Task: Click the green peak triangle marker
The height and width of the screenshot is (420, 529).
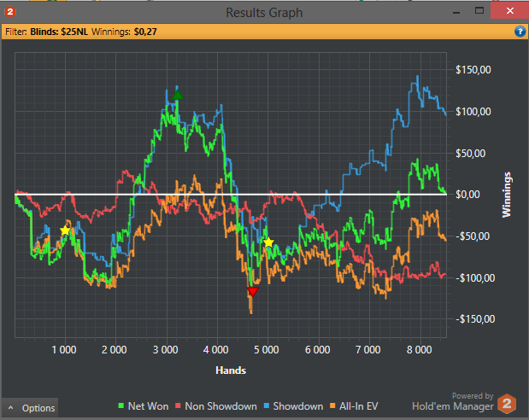Action: coord(178,95)
